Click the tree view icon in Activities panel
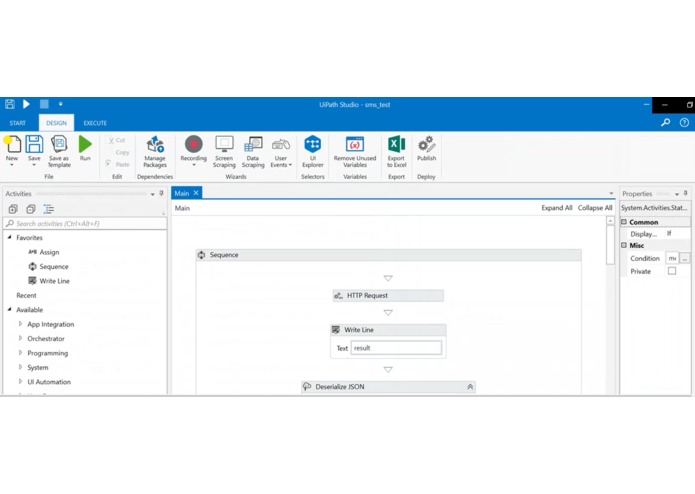 49,209
